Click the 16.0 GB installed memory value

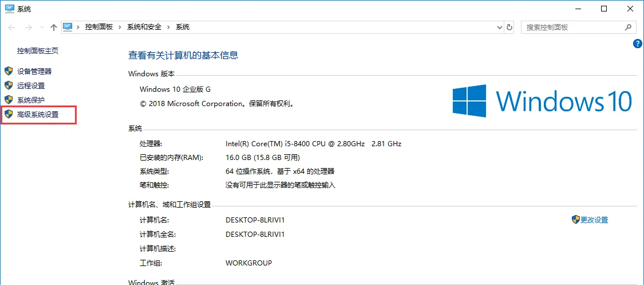pyautogui.click(x=263, y=158)
